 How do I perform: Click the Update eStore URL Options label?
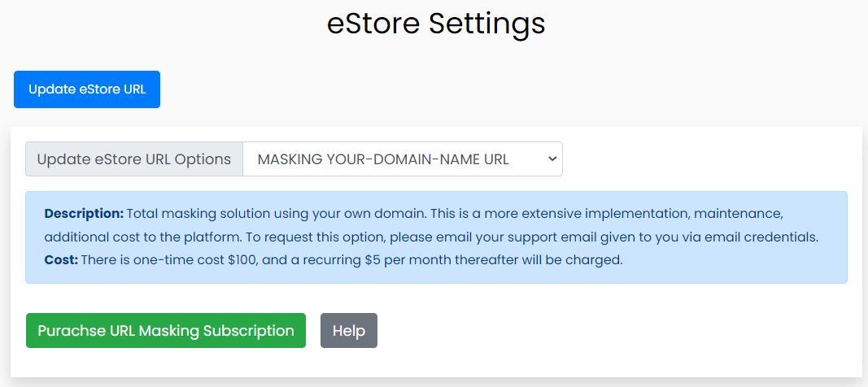pos(134,159)
